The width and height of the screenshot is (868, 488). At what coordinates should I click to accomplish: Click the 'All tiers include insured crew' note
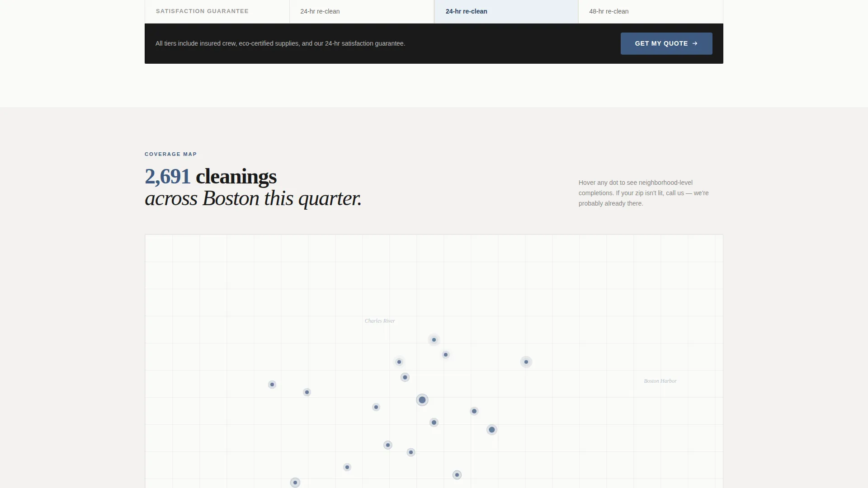tap(280, 43)
